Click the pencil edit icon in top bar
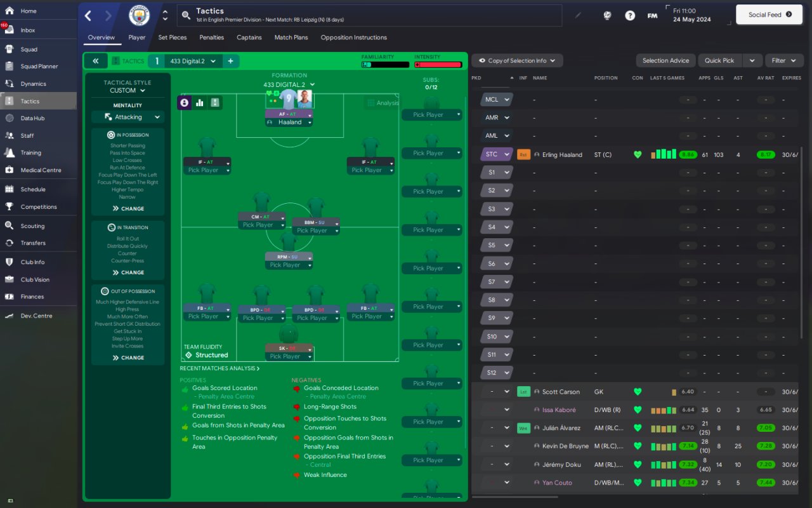Screen dimensions: 812x508 coord(577,15)
